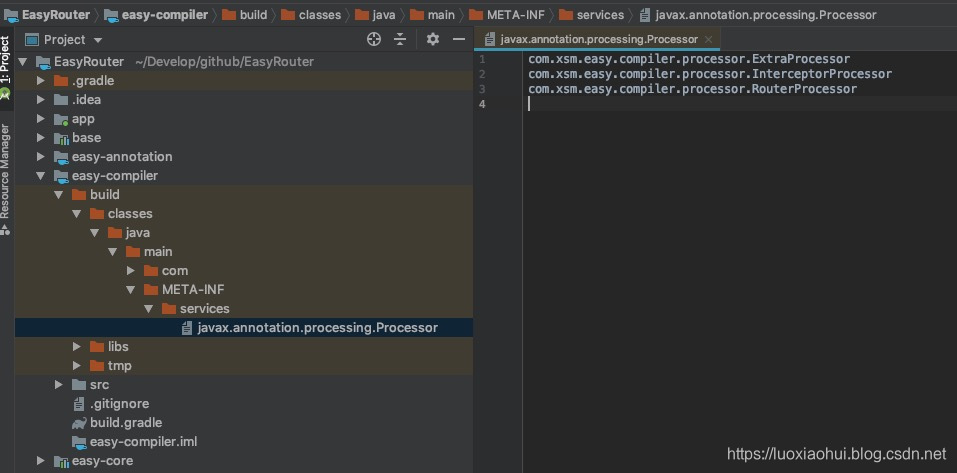Viewport: 957px width, 473px height.
Task: Collapse the services folder arrow
Action: pos(148,309)
